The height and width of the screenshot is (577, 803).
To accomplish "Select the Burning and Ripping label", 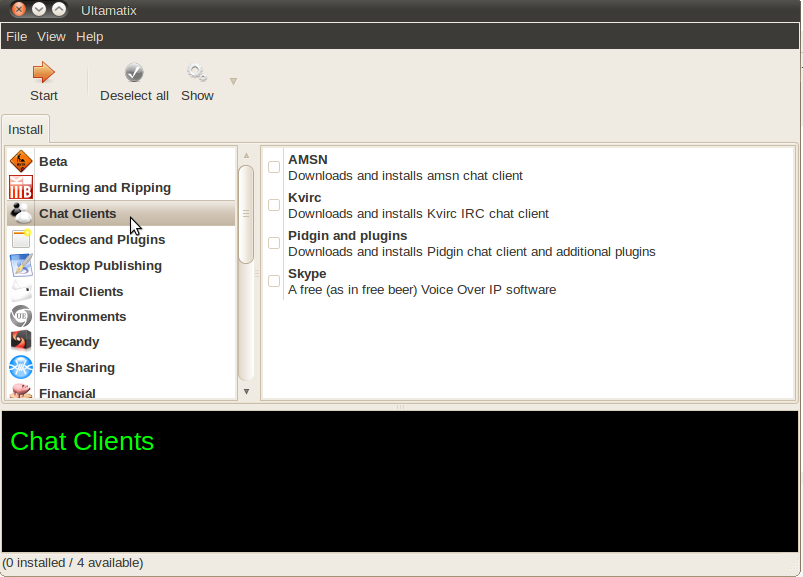I will (105, 187).
